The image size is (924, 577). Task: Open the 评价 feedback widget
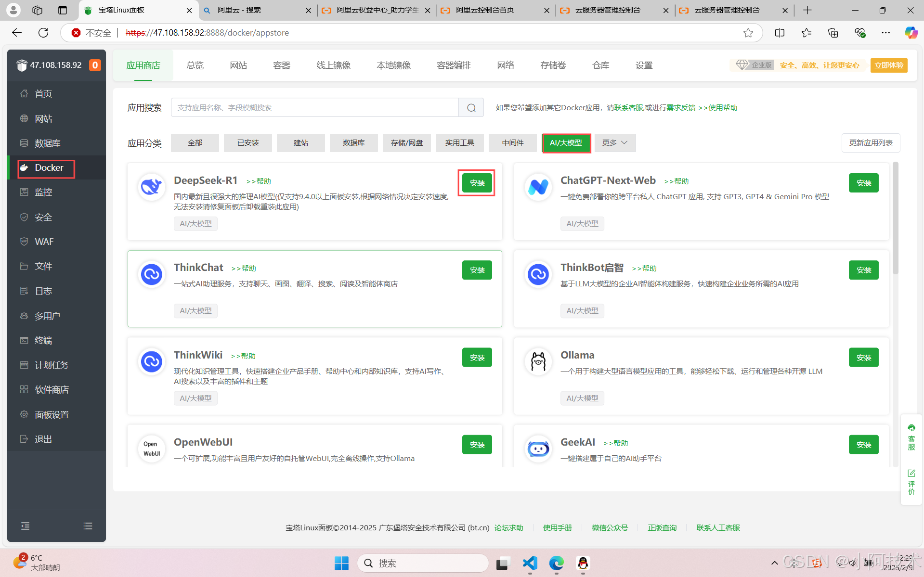pyautogui.click(x=911, y=482)
